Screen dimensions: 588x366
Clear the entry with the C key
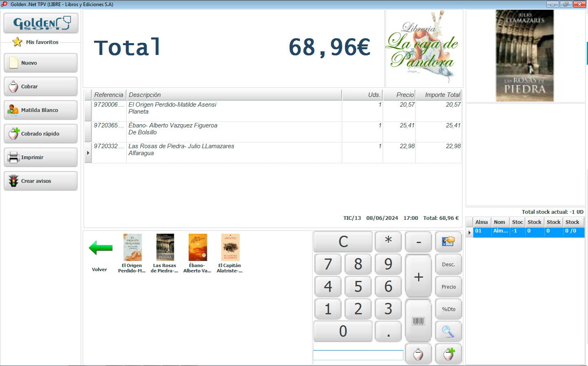(343, 242)
